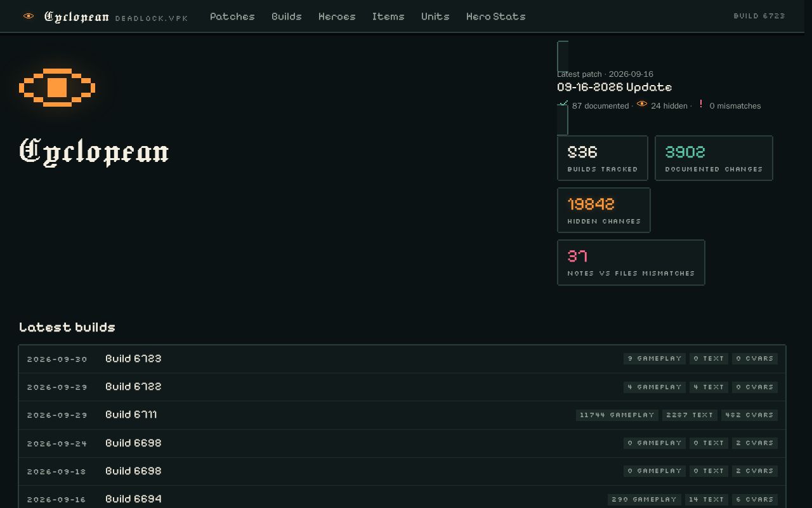Click the Documented Changes stat card

[x=714, y=158]
